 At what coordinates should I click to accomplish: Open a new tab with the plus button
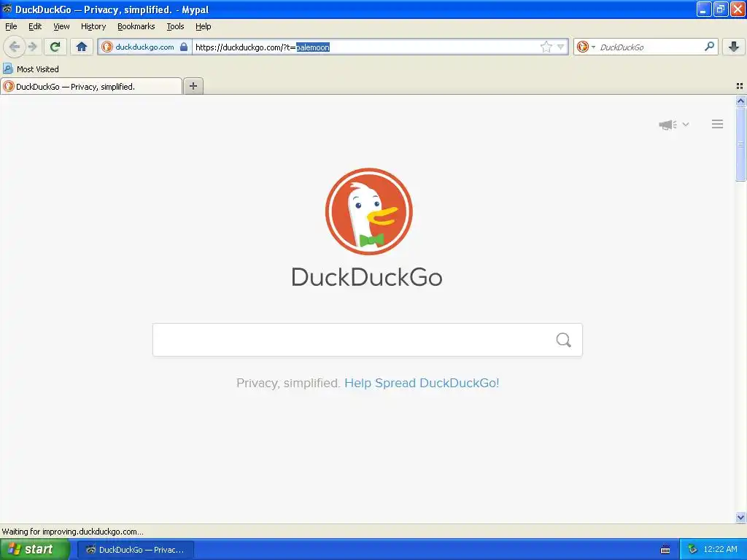(193, 86)
